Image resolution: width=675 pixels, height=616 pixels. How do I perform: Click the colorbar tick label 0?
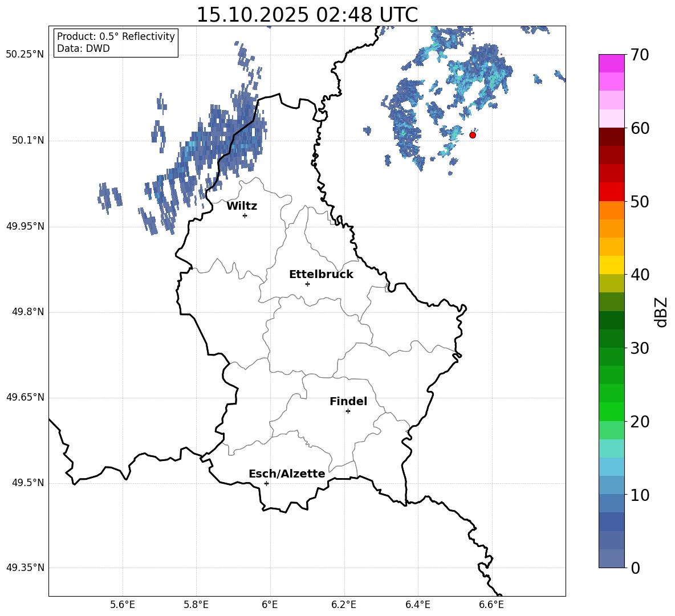tap(636, 568)
